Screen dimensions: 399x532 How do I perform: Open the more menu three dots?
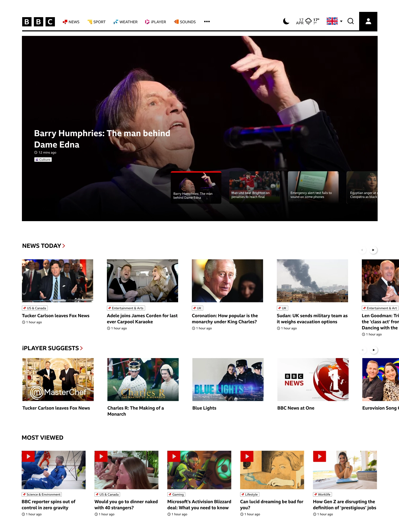[207, 22]
